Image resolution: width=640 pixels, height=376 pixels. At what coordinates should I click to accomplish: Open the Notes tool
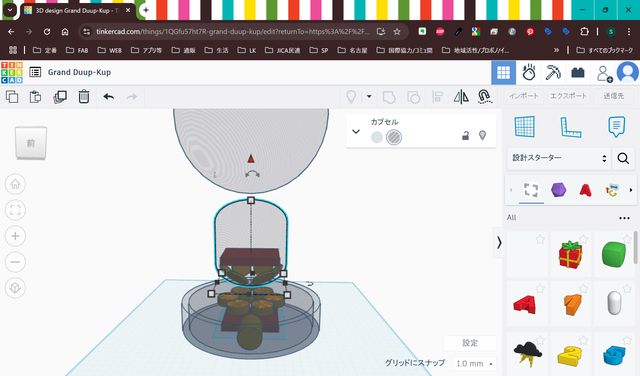(616, 127)
